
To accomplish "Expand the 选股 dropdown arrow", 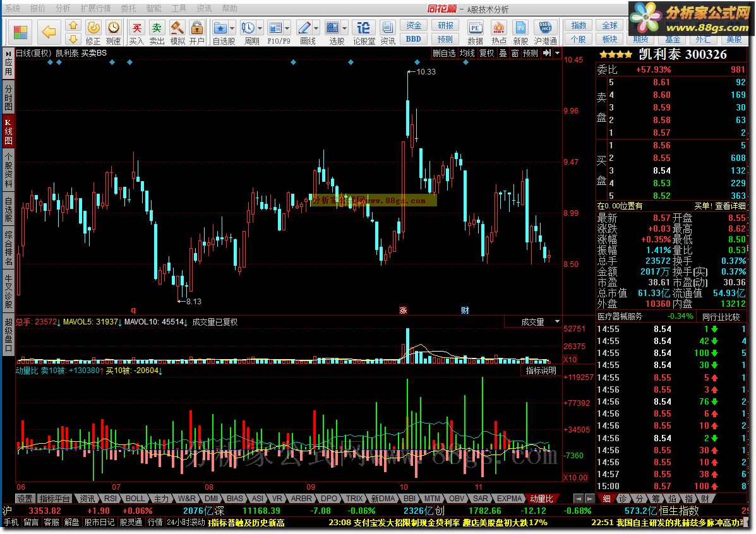I will click(x=345, y=28).
